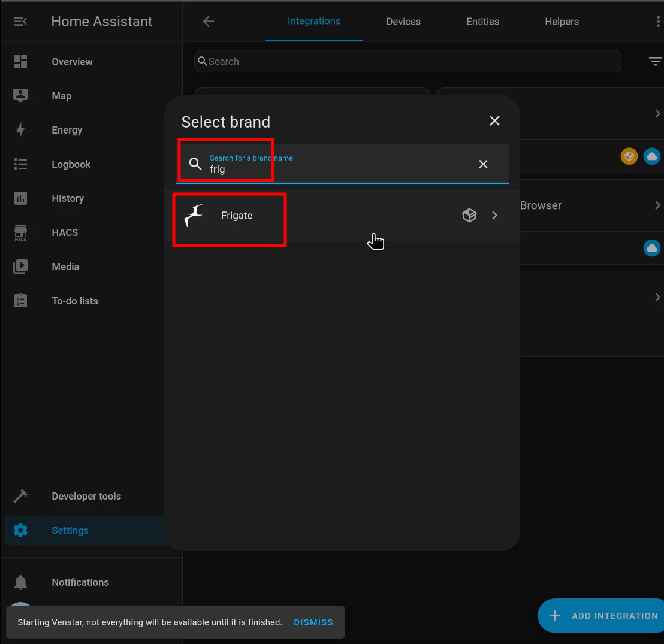Click the Logbook list icon

coord(20,164)
